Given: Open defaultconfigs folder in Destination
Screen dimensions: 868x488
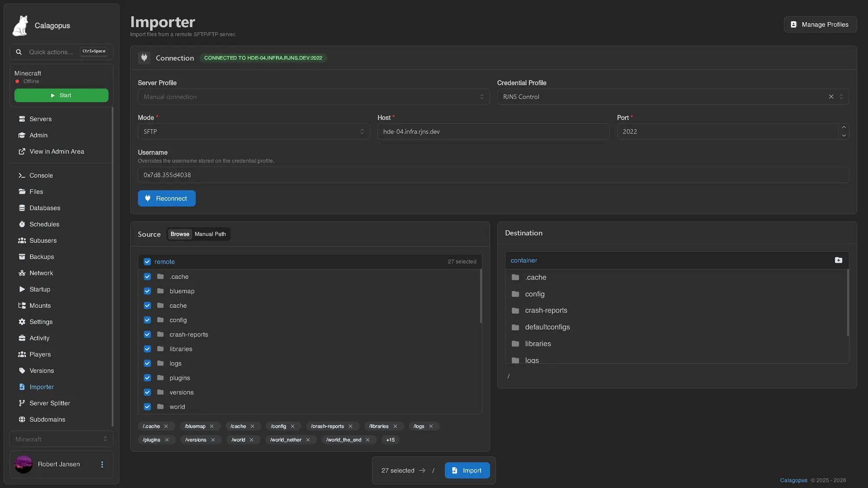Looking at the screenshot, I should pos(677,327).
